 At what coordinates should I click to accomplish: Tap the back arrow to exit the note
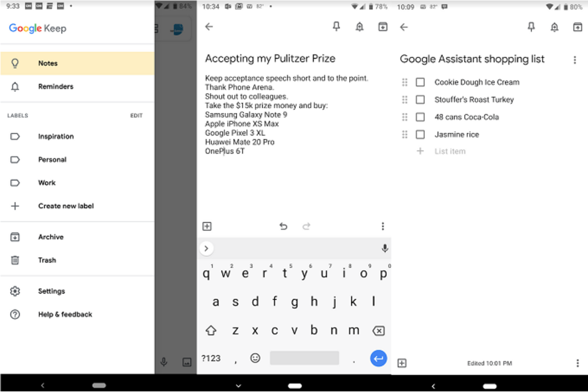tap(209, 27)
